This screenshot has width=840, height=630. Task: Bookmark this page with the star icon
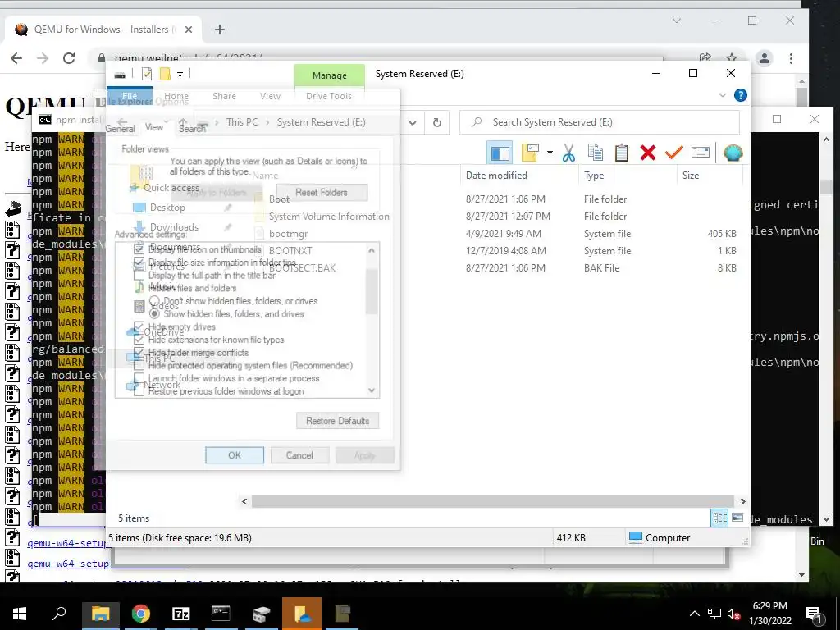[x=731, y=57]
